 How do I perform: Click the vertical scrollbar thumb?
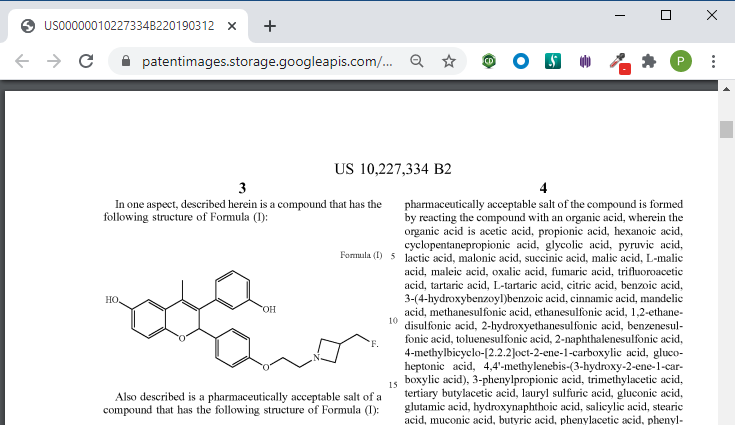tap(726, 129)
